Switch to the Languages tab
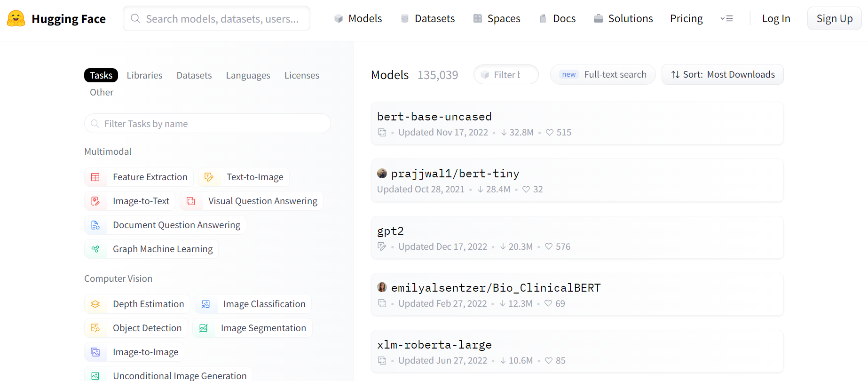Viewport: 868px width, 381px height. [248, 75]
